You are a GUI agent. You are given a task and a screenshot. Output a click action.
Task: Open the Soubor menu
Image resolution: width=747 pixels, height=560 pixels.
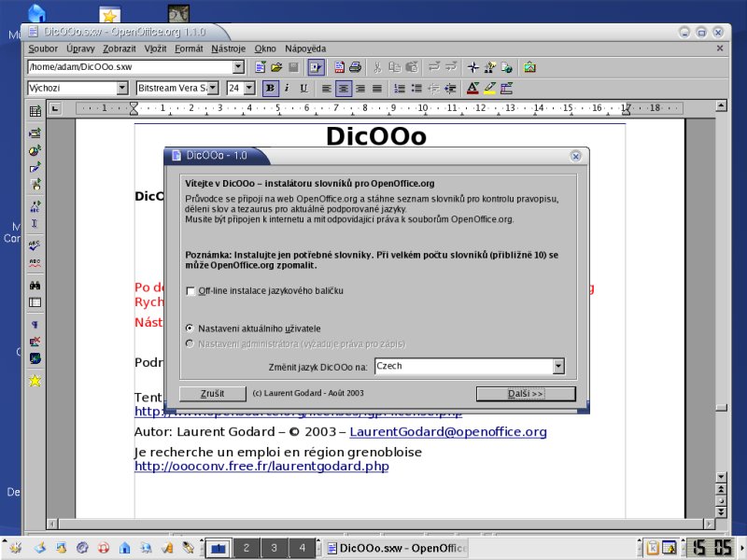(43, 49)
